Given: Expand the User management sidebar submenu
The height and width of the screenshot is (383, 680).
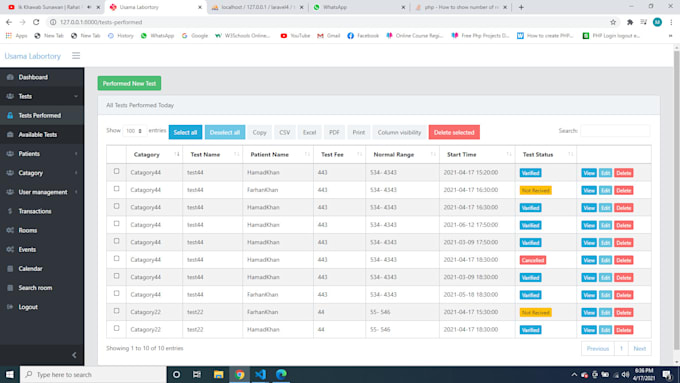Looking at the screenshot, I should tap(76, 192).
